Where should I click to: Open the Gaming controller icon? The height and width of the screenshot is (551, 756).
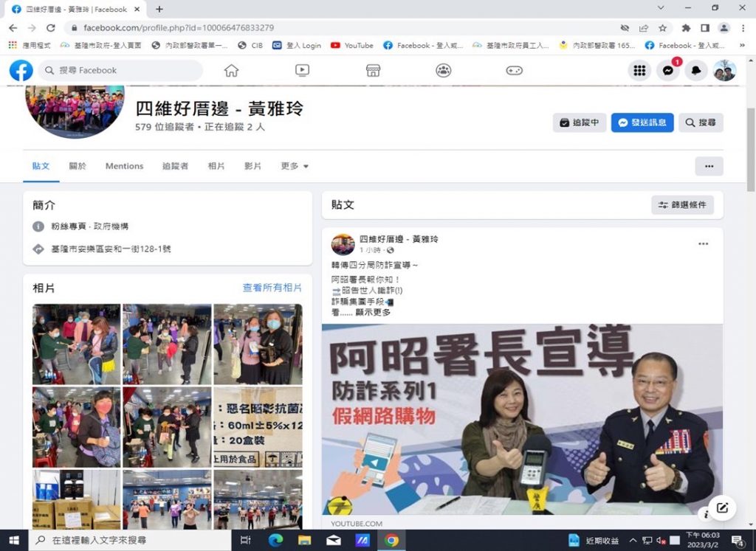pos(514,70)
